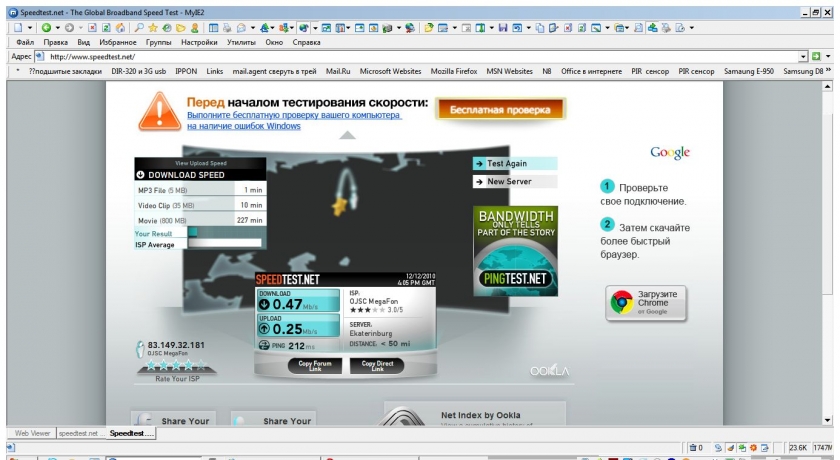The width and height of the screenshot is (840, 460).
Task: Open Favorites with the yellow star icon
Action: click(x=153, y=28)
